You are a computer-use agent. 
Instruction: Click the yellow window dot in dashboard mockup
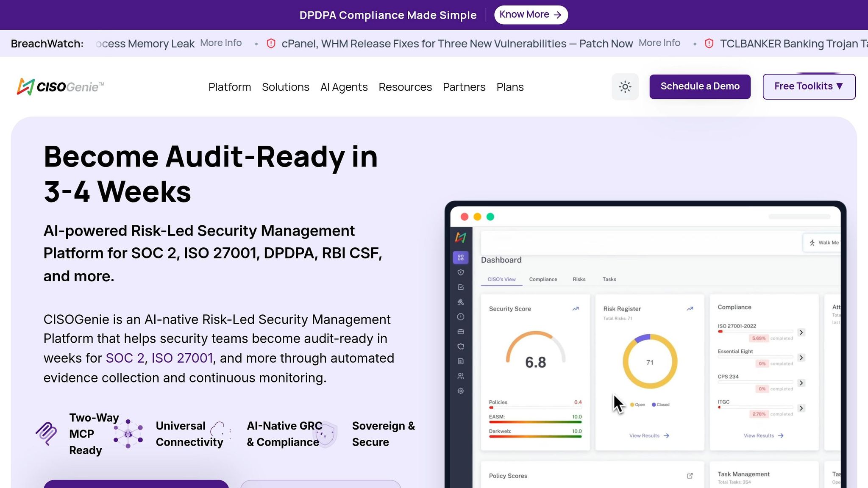477,217
